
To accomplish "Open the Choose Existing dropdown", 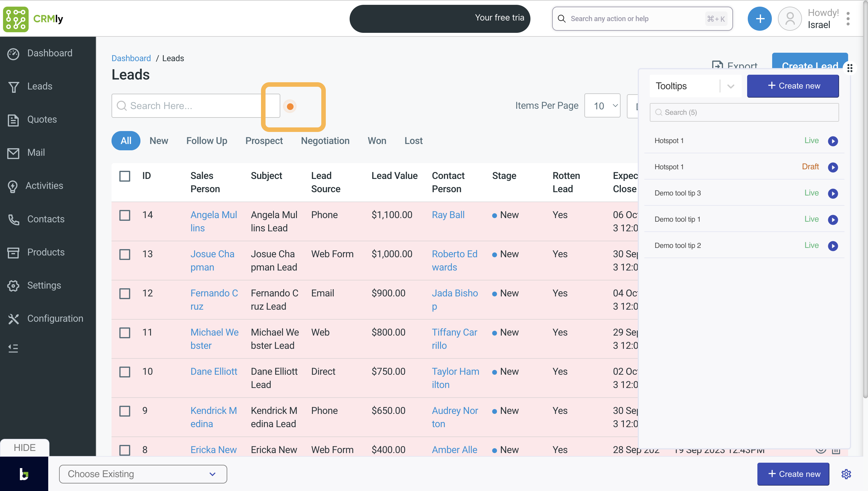I will tap(143, 474).
